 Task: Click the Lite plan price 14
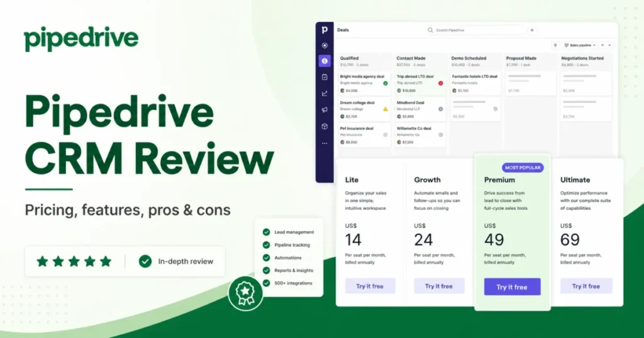353,239
